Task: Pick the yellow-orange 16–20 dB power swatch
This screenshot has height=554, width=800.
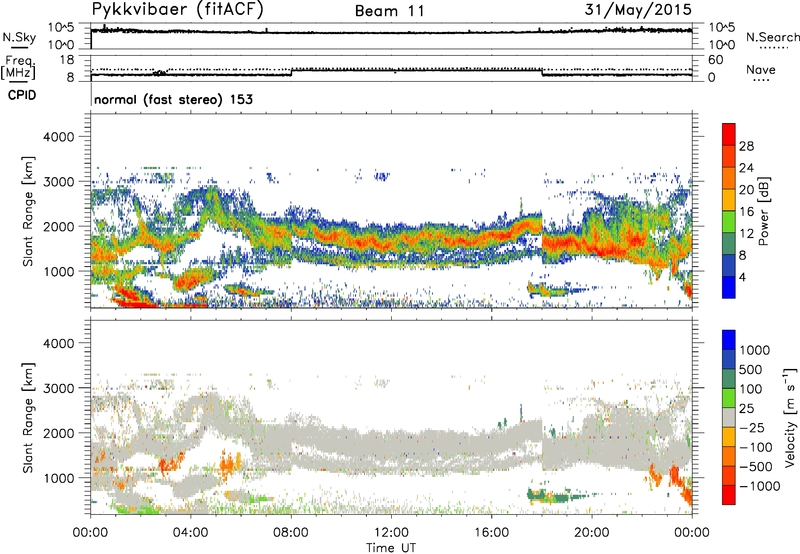Action: click(x=729, y=200)
